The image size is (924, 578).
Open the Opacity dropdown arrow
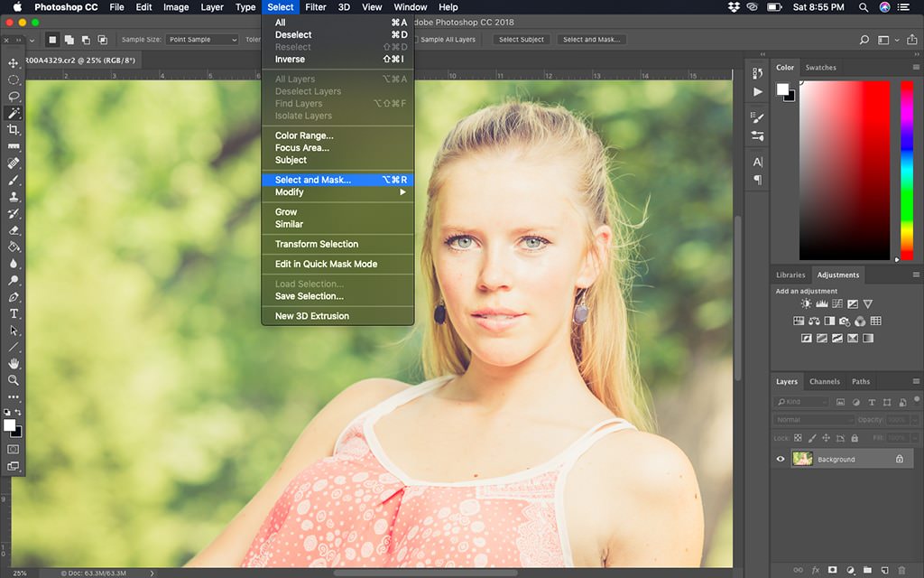[x=915, y=420]
